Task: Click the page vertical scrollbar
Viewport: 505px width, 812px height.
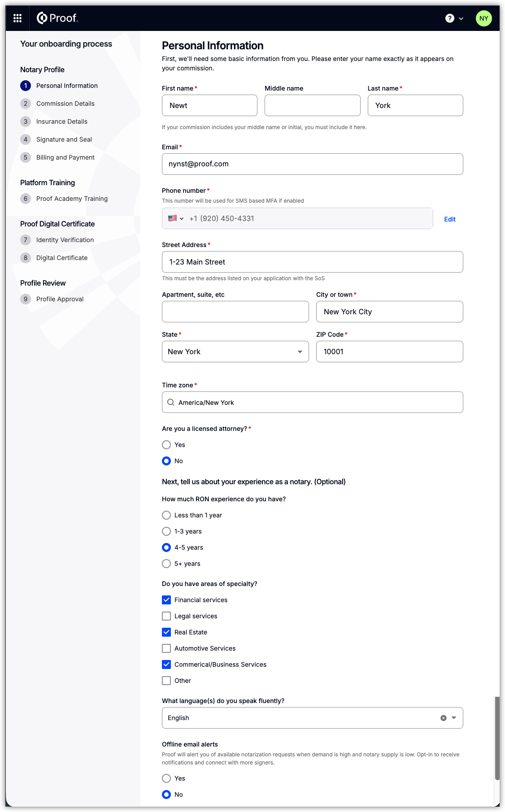Action: [x=497, y=738]
